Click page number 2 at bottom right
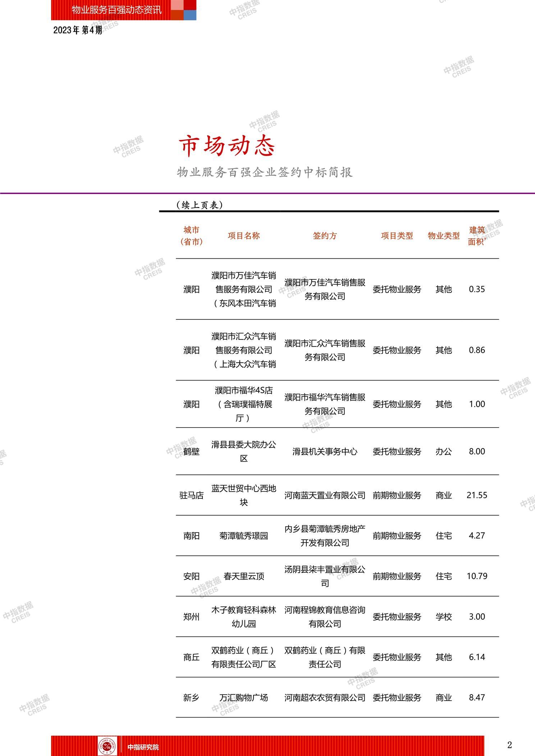 click(x=509, y=745)
